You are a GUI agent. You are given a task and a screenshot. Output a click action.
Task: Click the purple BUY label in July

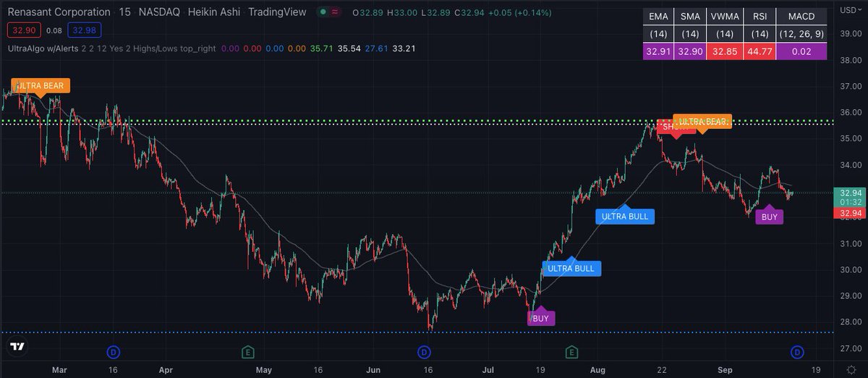(x=540, y=318)
